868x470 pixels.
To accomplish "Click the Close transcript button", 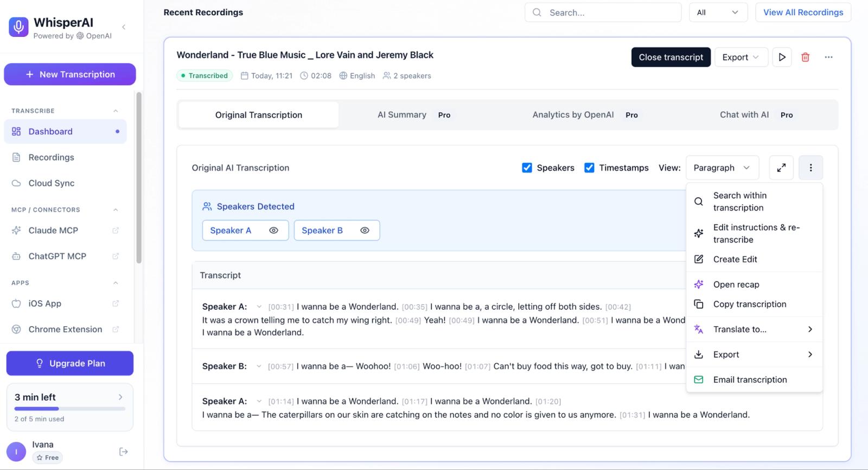I will [x=671, y=57].
